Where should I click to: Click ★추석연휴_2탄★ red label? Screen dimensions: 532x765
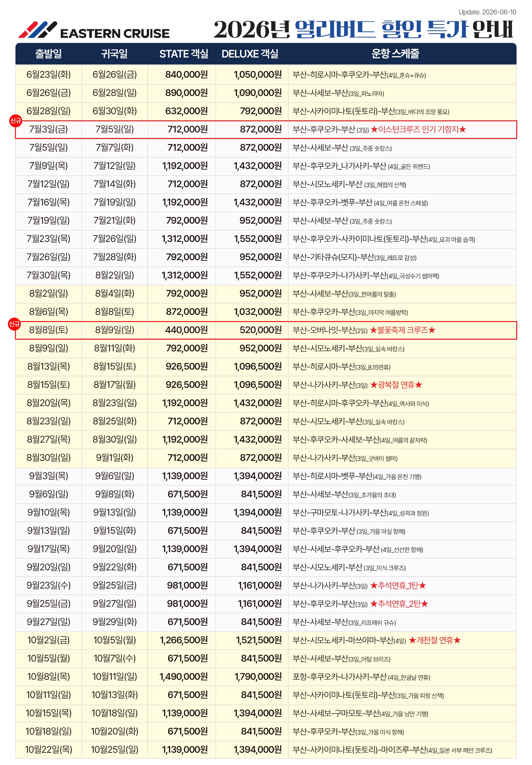(399, 604)
